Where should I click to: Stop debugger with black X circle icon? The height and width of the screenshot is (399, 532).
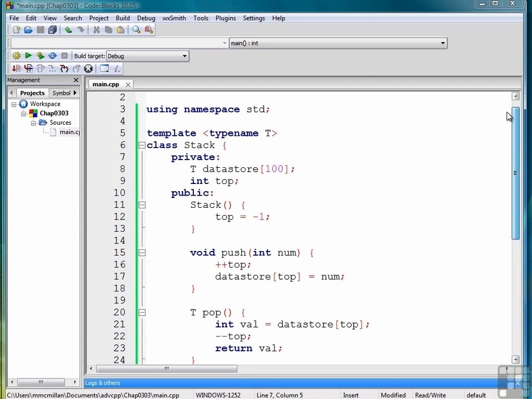pos(88,69)
